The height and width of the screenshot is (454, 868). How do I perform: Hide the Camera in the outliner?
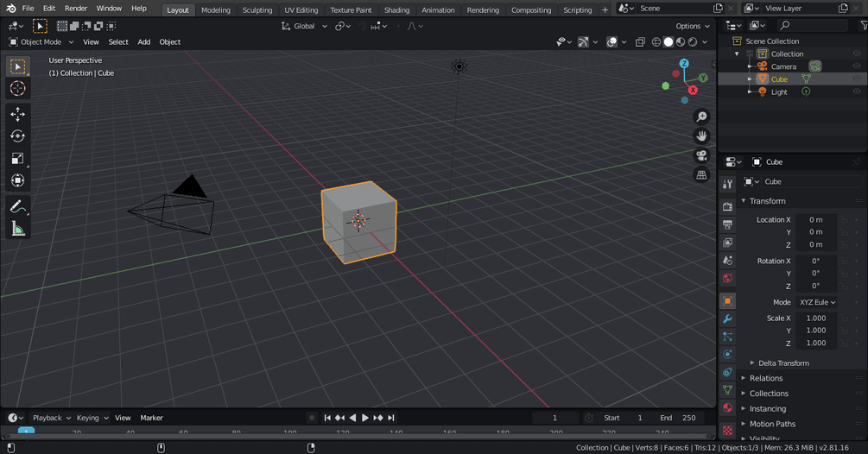(857, 66)
